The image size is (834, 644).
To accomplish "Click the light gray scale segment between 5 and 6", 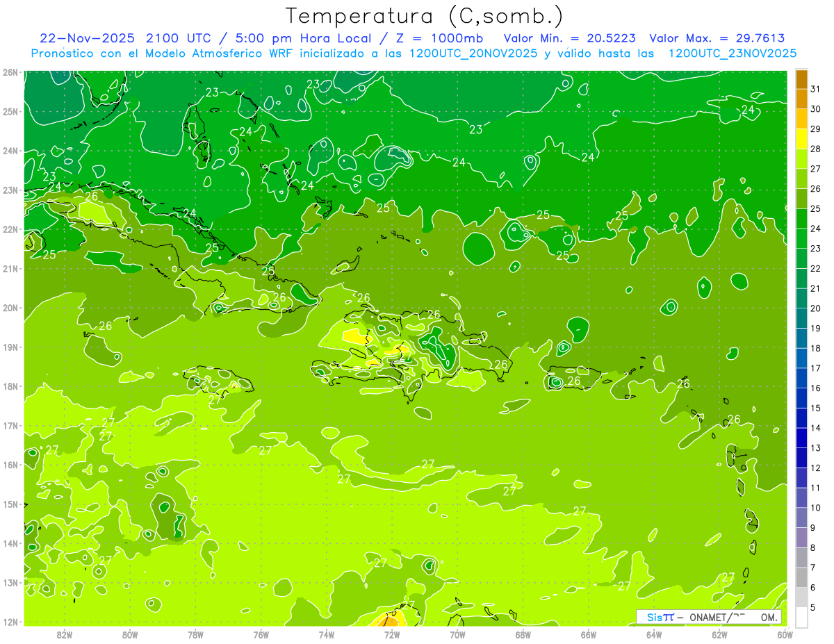I will pyautogui.click(x=801, y=597).
